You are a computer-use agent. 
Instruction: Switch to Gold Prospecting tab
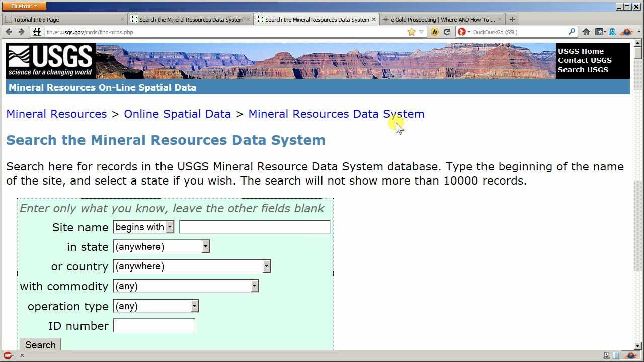(442, 19)
